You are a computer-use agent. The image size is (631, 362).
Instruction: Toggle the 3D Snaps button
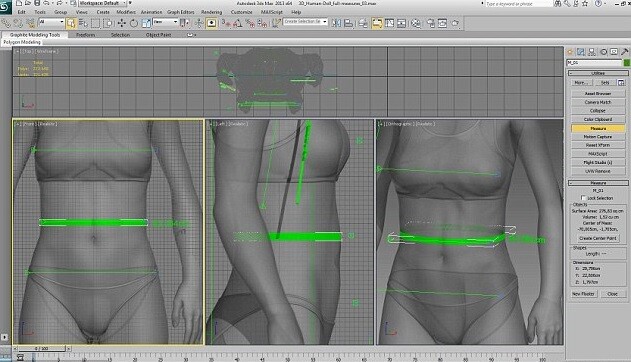point(226,23)
